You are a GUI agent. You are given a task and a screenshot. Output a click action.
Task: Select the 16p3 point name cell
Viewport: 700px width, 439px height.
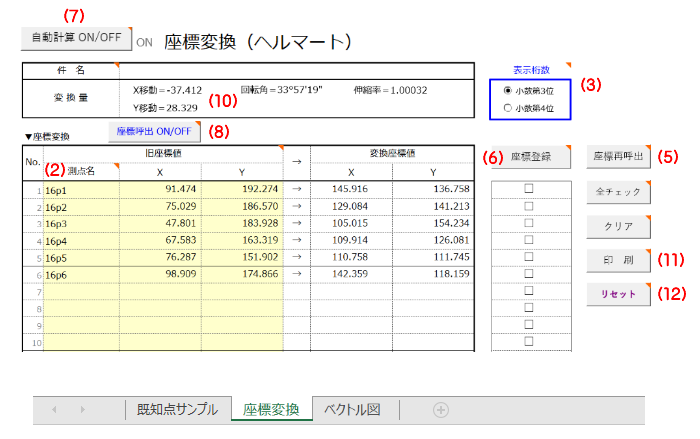[80, 223]
